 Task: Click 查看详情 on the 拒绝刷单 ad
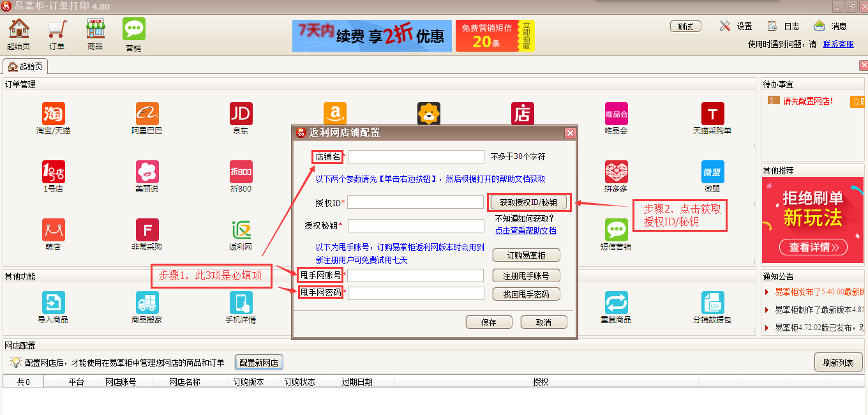[x=814, y=247]
